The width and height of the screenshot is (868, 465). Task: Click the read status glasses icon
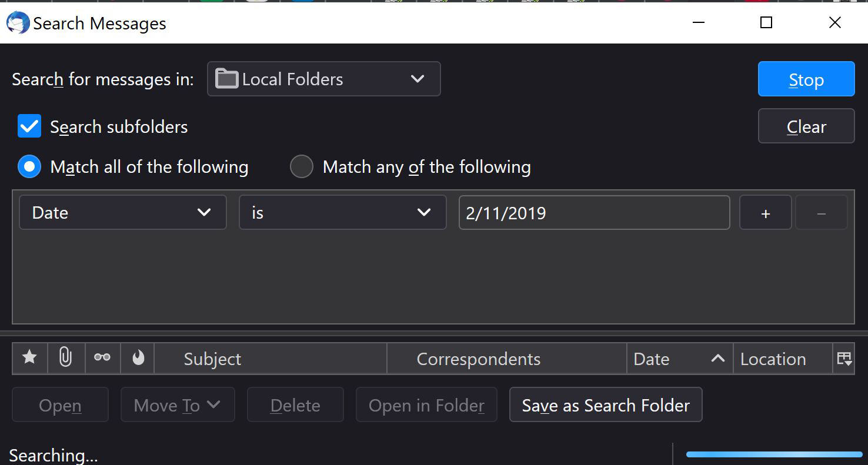[x=102, y=358]
